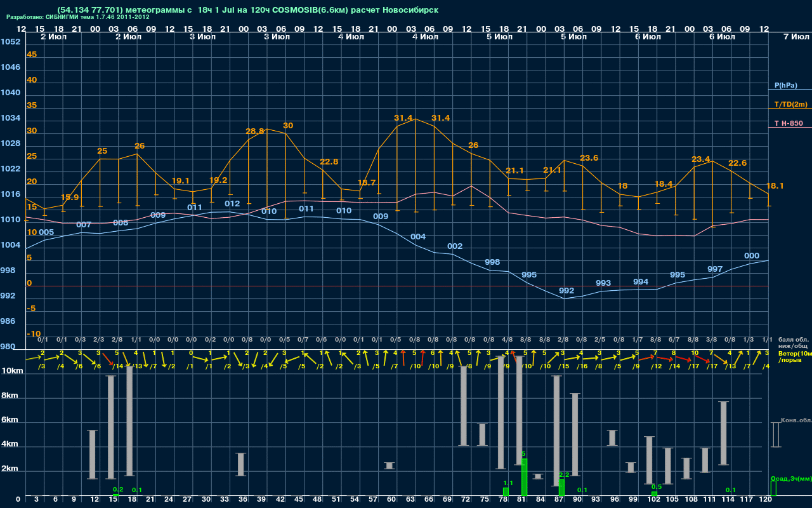Click pressure curve label 012
The width and height of the screenshot is (812, 508).
[232, 204]
